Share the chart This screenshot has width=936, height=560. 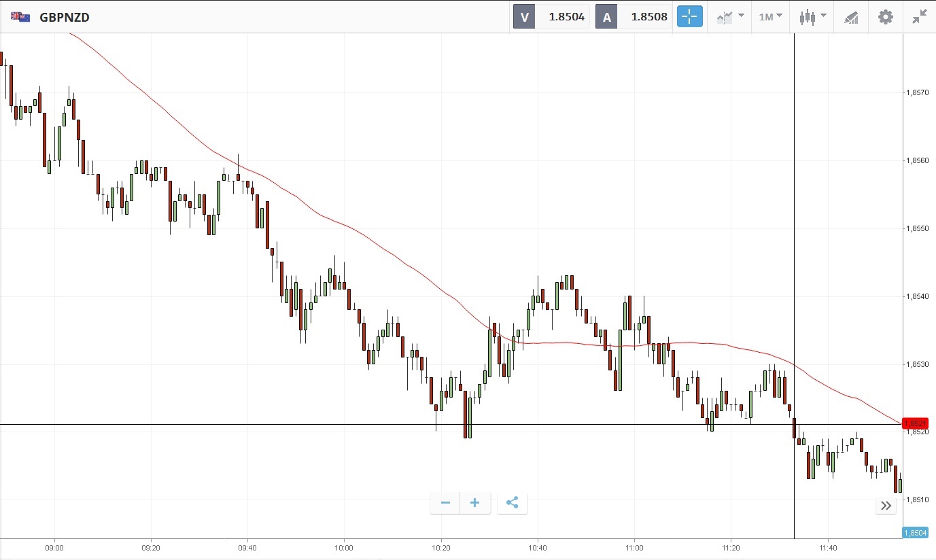point(513,503)
